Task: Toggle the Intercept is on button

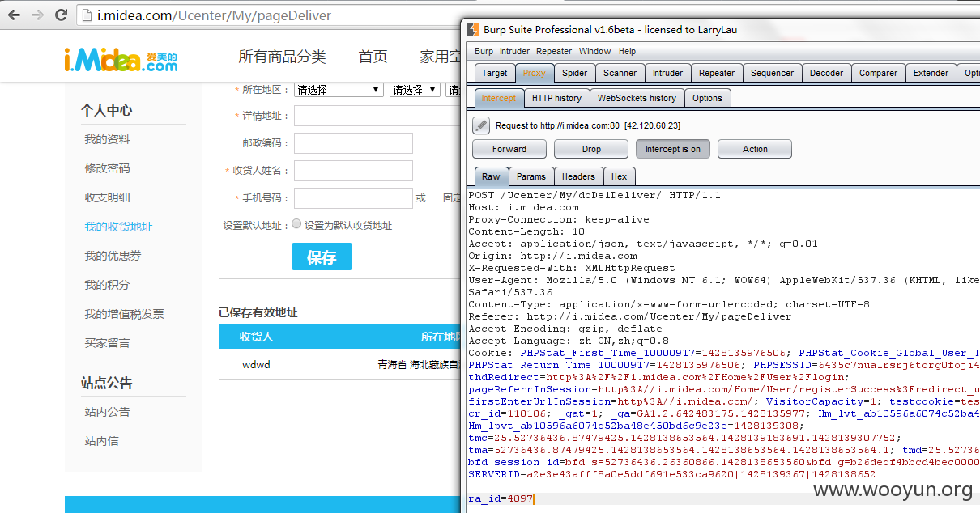Action: pos(673,149)
